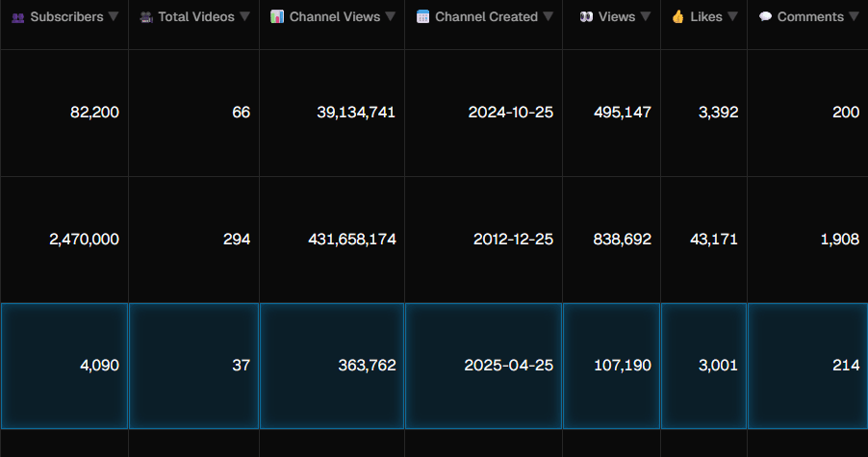868x457 pixels.
Task: Select the 1,908 comments cell
Action: 807,240
